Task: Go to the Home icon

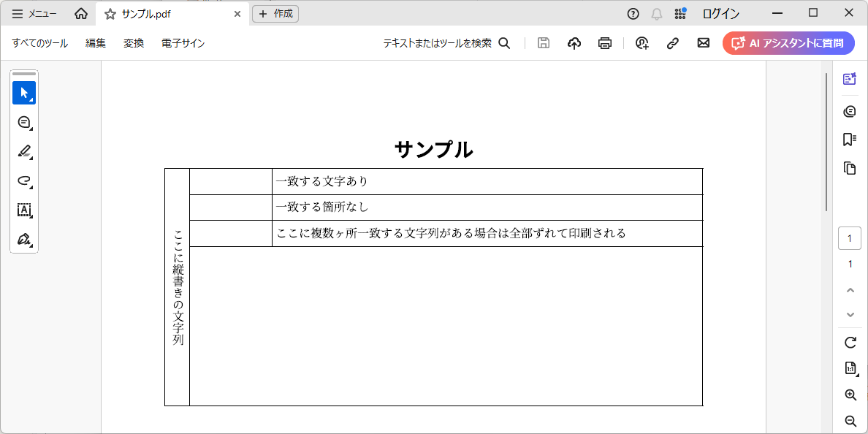Action: (81, 14)
